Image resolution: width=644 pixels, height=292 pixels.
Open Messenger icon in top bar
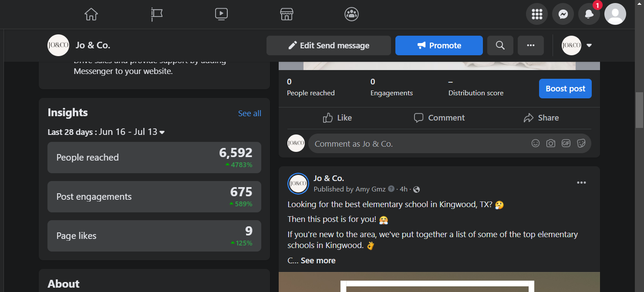[x=563, y=14]
